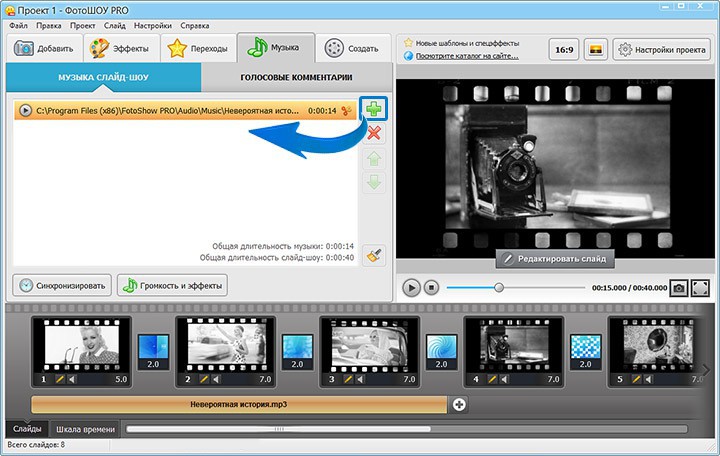Image resolution: width=720 pixels, height=456 pixels.
Task: Move track down with green down arrow
Action: click(374, 183)
